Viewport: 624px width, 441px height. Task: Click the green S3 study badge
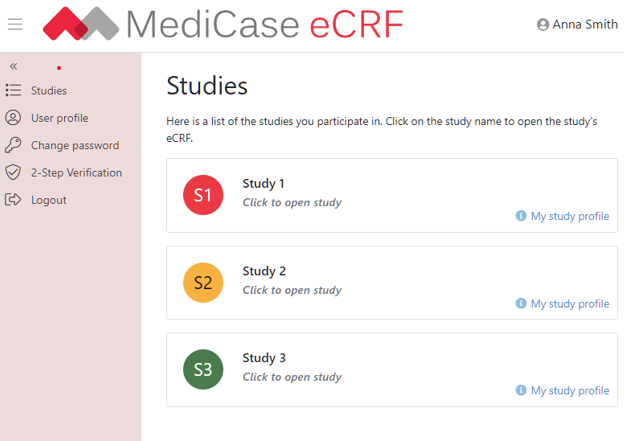click(203, 370)
